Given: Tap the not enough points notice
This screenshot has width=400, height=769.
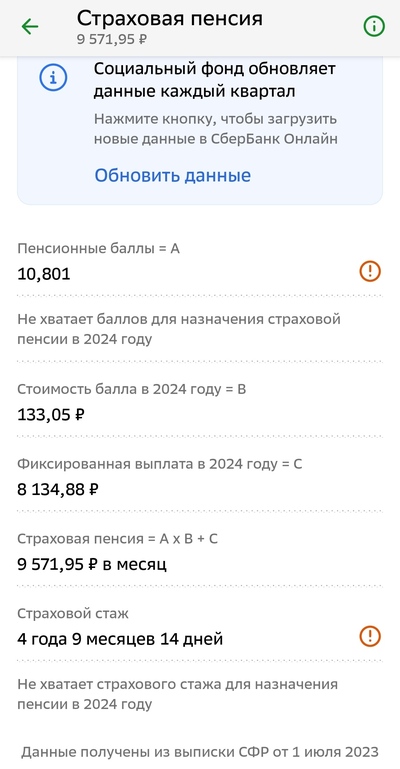Looking at the screenshot, I should pyautogui.click(x=179, y=329).
